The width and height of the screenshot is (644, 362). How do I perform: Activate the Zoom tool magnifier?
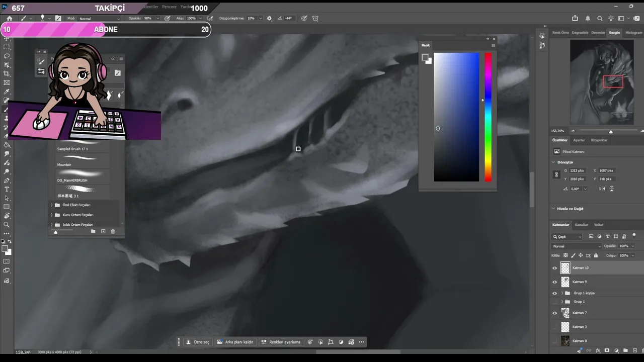click(x=7, y=225)
